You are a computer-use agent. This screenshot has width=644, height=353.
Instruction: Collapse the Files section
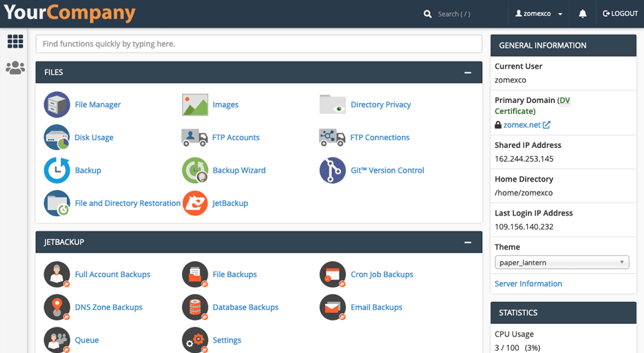pyautogui.click(x=468, y=73)
